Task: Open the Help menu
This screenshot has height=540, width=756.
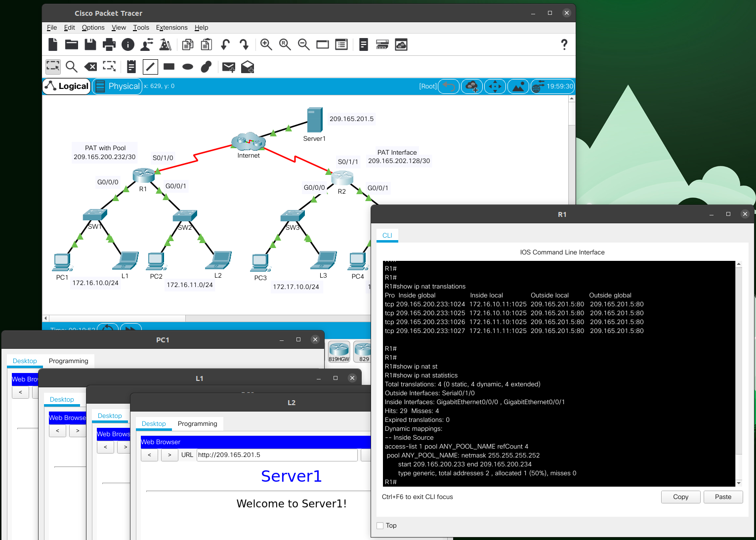Action: point(201,28)
